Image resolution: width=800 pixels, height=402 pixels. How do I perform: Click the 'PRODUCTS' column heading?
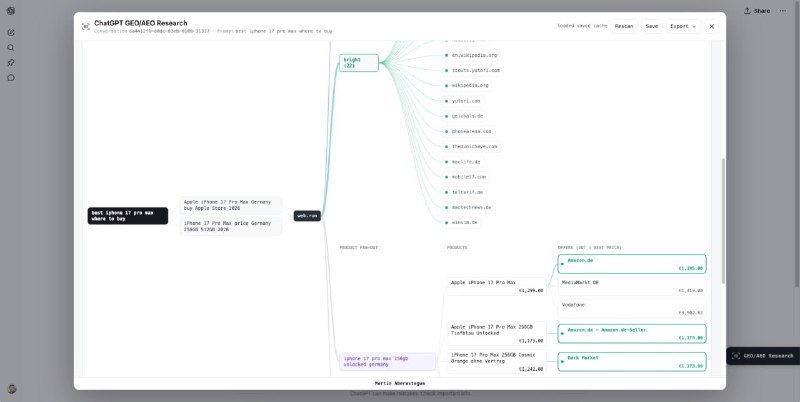pyautogui.click(x=457, y=248)
